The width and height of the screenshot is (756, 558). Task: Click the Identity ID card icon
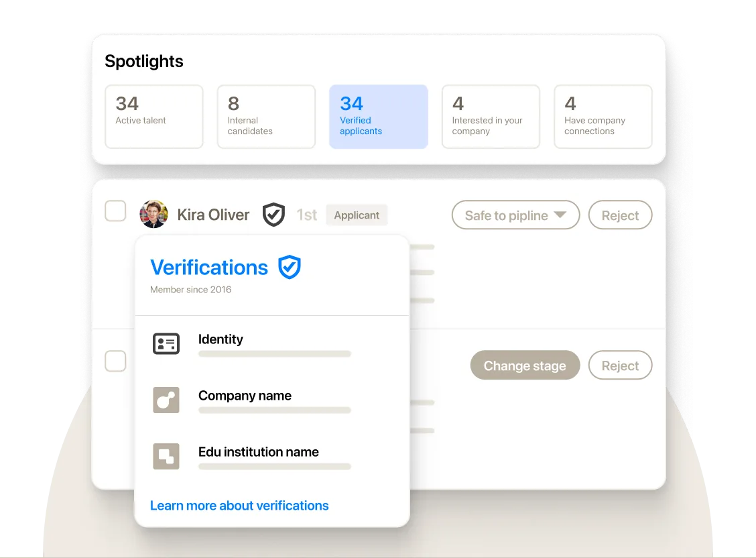[166, 344]
